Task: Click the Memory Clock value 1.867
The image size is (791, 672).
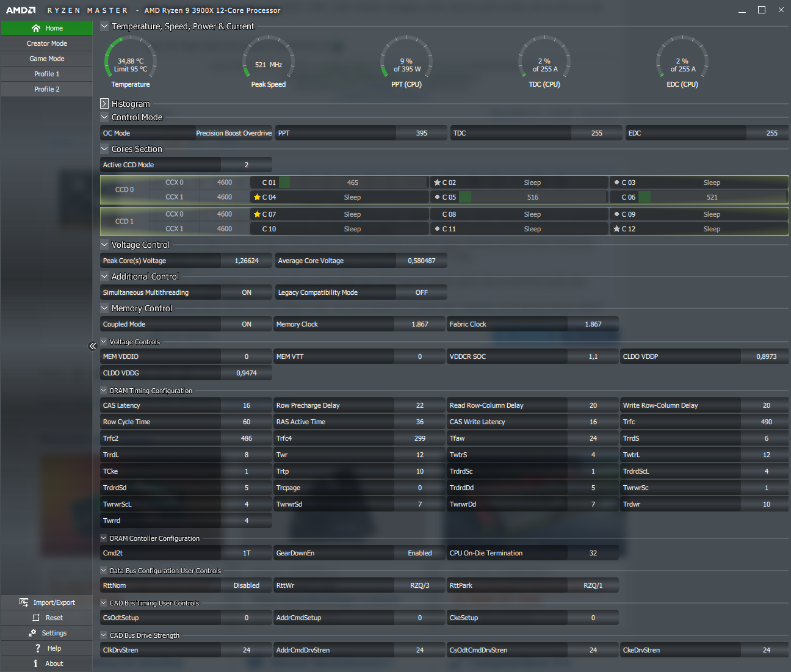Action: click(x=420, y=324)
